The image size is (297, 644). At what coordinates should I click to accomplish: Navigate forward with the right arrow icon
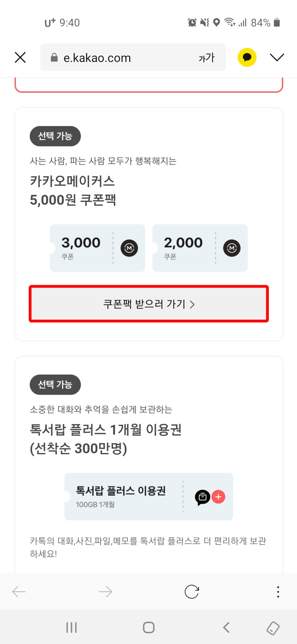[105, 591]
